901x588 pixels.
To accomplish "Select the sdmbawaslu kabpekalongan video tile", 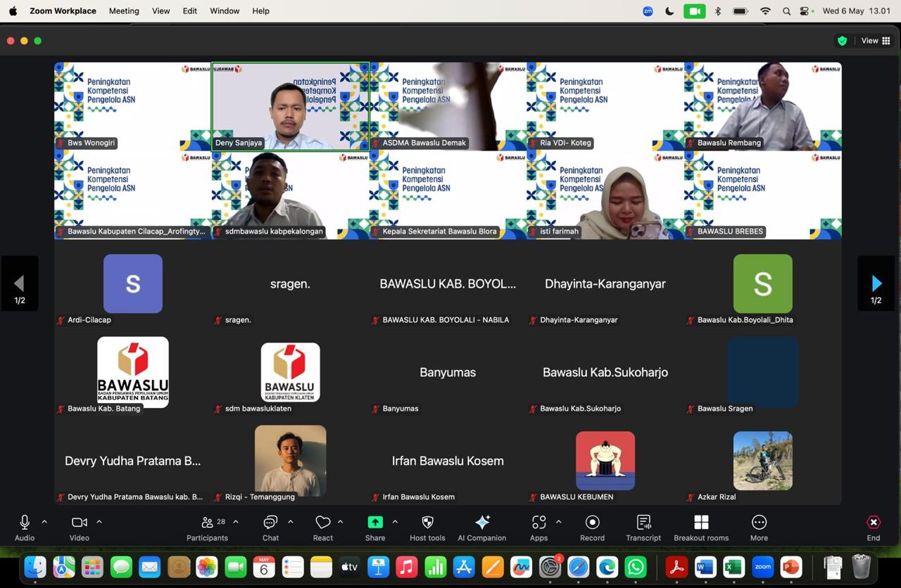I will (290, 195).
